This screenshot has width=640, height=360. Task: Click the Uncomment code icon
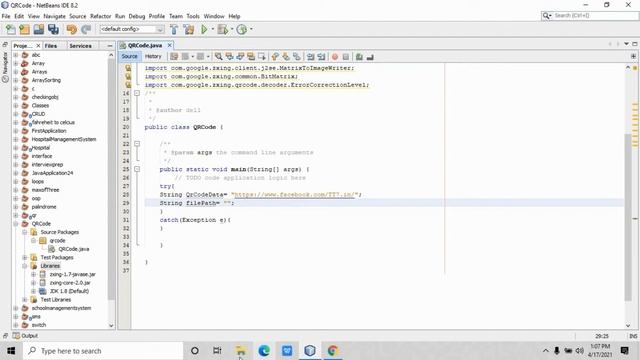tap(370, 57)
